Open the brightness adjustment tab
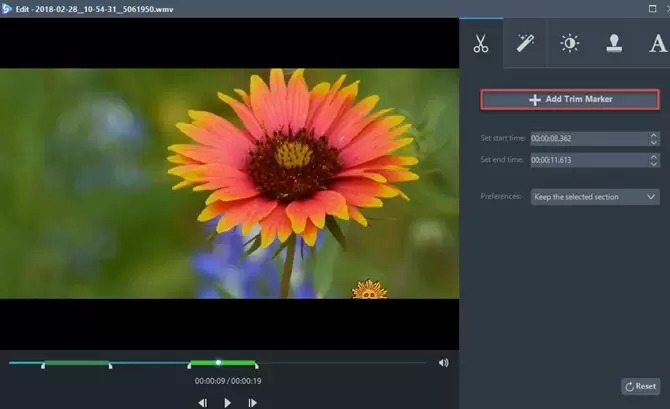The image size is (670, 409). click(569, 43)
